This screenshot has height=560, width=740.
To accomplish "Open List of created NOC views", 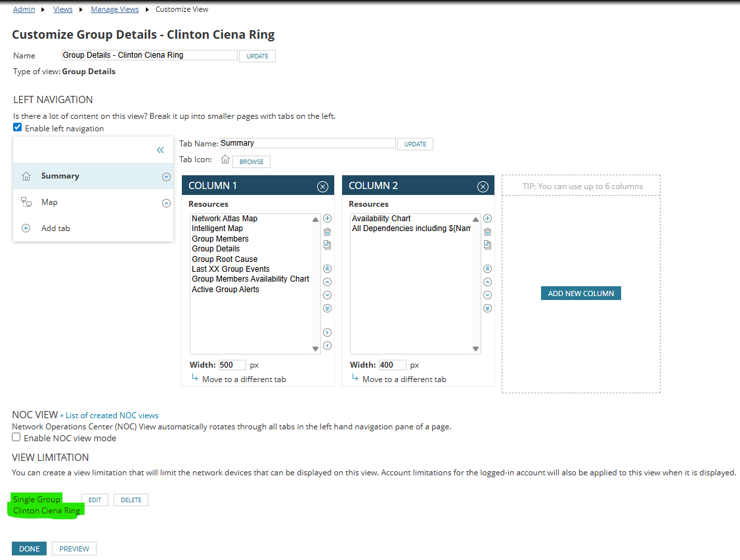I will [112, 416].
